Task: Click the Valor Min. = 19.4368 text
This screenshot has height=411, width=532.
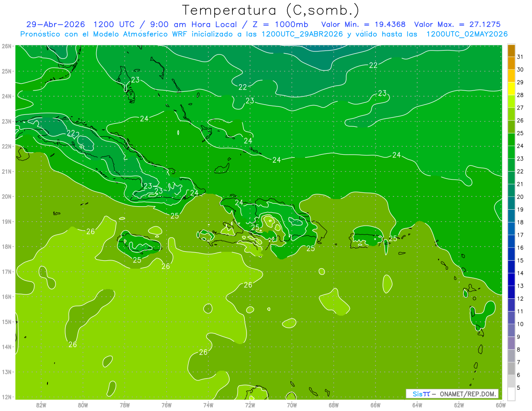Action: click(365, 24)
